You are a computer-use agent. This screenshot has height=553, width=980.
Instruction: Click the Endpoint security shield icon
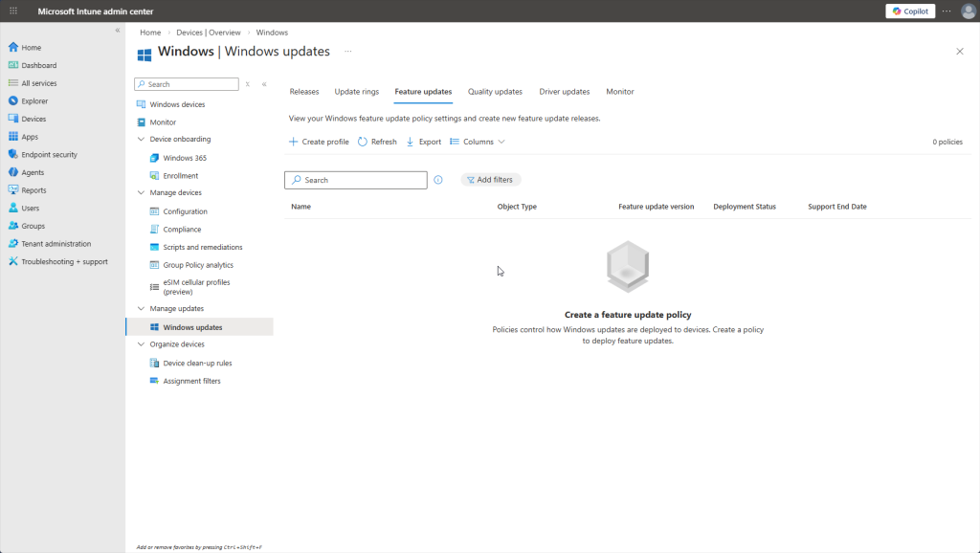13,154
